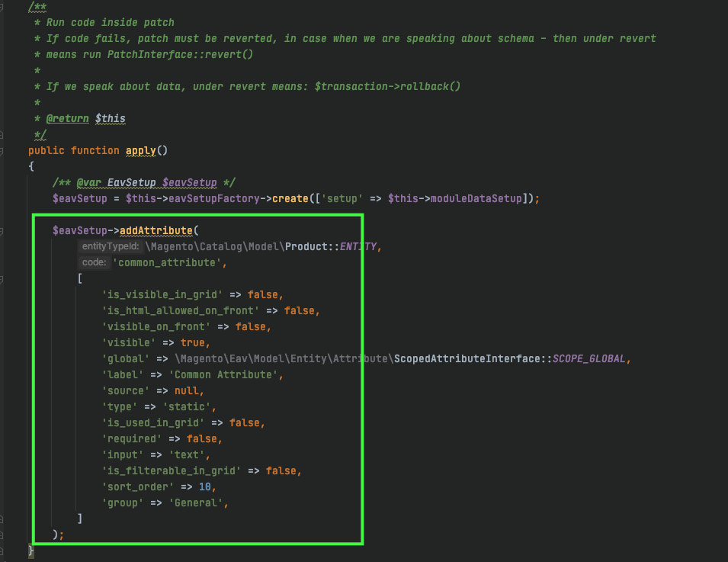Viewport: 728px width, 562px height.
Task: Click the 'is_visible_in_grid' key
Action: click(162, 295)
